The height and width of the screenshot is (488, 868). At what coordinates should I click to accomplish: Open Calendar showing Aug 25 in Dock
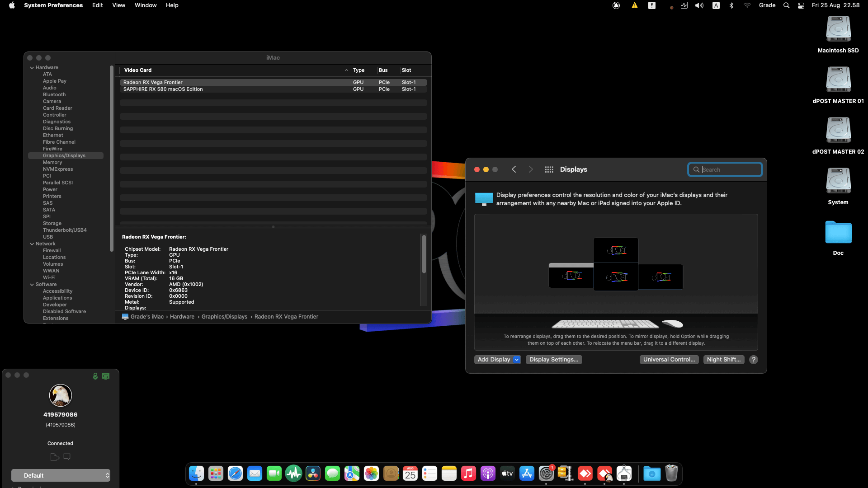tap(410, 473)
